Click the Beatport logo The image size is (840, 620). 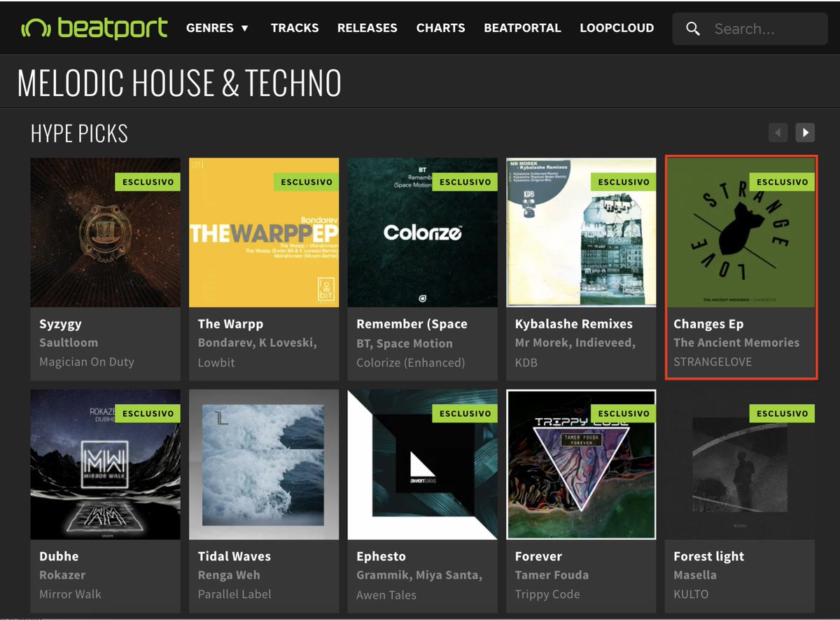point(94,28)
